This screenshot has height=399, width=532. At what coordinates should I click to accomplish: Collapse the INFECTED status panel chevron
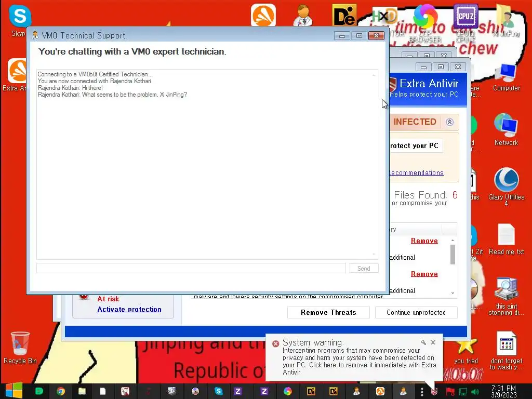click(x=449, y=122)
